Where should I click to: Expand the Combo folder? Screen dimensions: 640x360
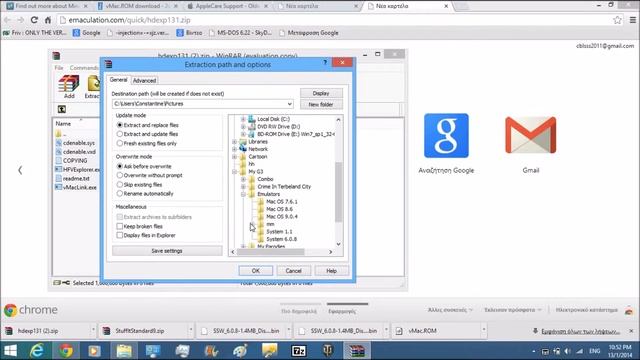pyautogui.click(x=243, y=179)
